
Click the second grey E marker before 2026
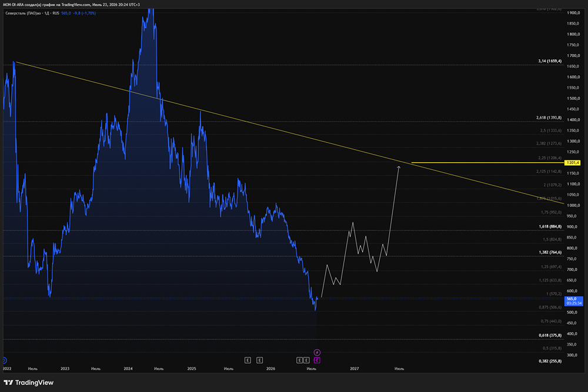259,360
